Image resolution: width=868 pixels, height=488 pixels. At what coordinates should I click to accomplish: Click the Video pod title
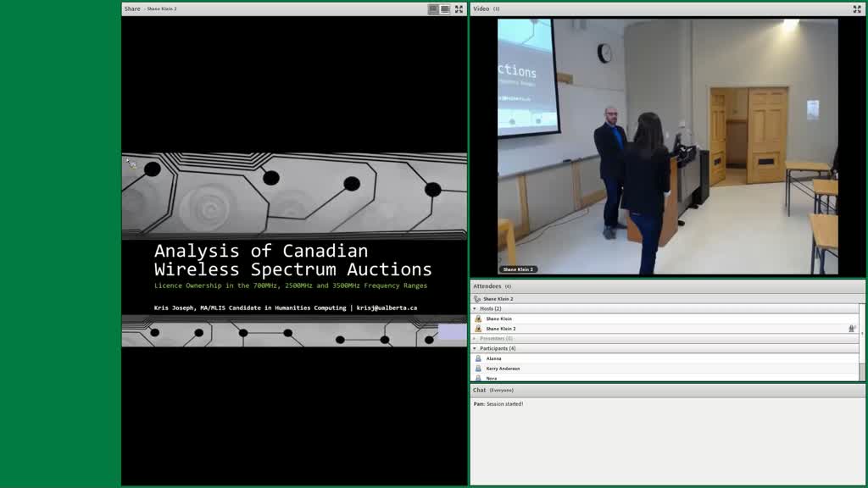(481, 8)
